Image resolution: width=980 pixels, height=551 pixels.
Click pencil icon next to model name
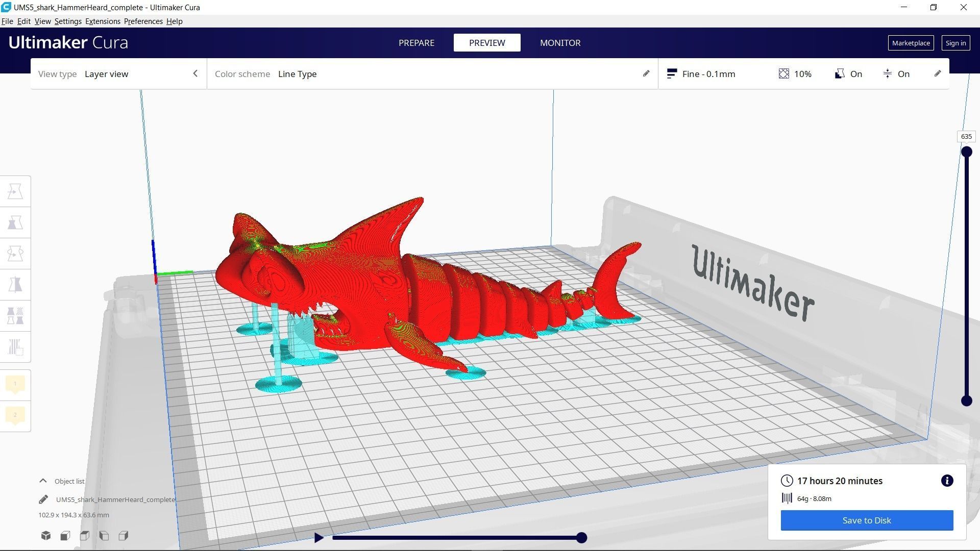coord(43,499)
